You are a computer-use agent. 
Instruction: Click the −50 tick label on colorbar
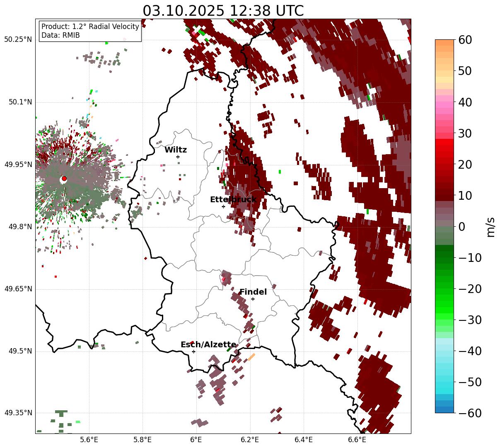point(470,382)
